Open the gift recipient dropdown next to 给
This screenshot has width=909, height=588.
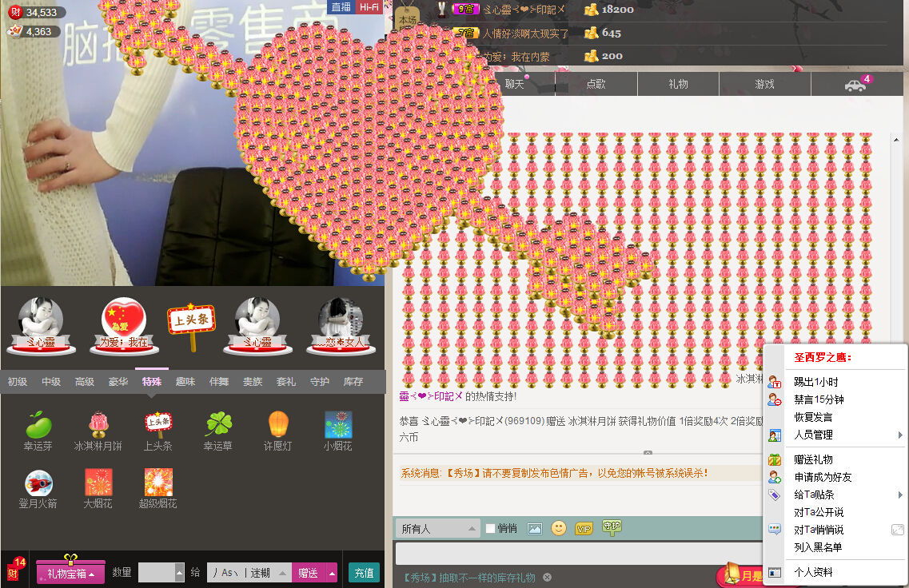(331, 573)
